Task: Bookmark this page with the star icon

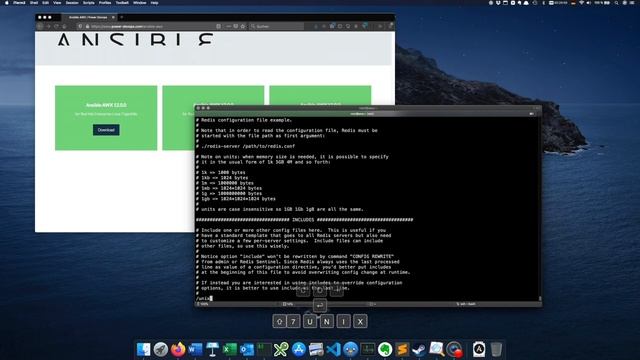Action: [x=243, y=26]
